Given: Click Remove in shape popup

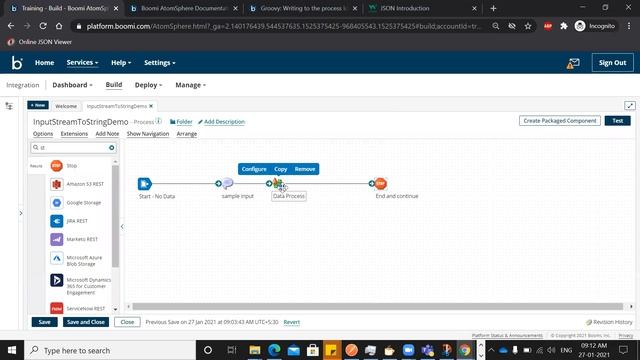Looking at the screenshot, I should coord(305,169).
